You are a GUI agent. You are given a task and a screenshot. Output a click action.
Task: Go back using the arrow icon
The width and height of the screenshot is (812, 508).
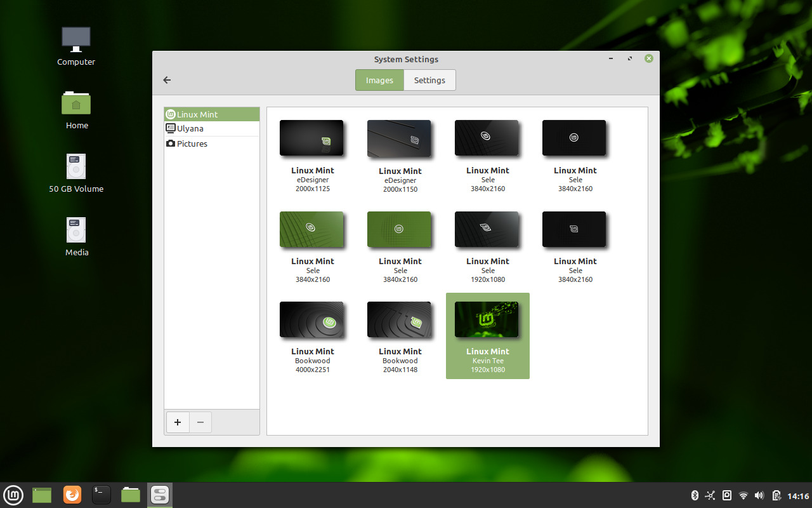click(x=167, y=80)
